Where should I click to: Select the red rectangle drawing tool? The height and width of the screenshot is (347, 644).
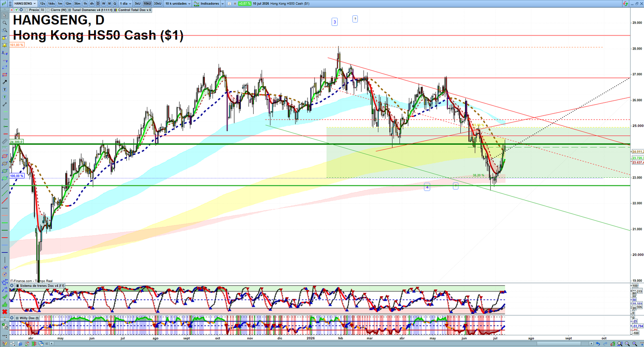click(4, 75)
